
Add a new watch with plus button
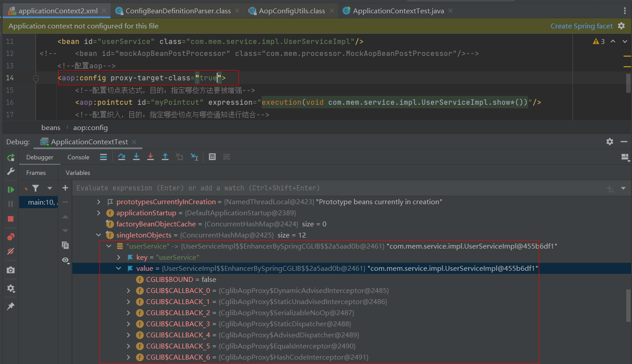pyautogui.click(x=65, y=188)
